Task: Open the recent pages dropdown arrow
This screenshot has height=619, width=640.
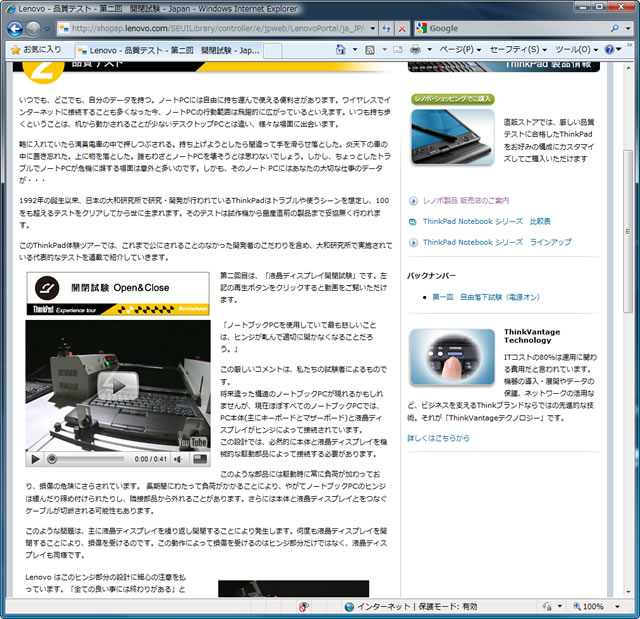Action: pos(47,29)
